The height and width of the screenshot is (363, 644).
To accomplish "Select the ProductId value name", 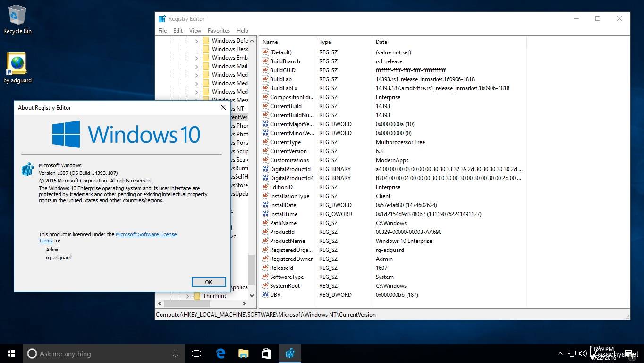I will 282,232.
